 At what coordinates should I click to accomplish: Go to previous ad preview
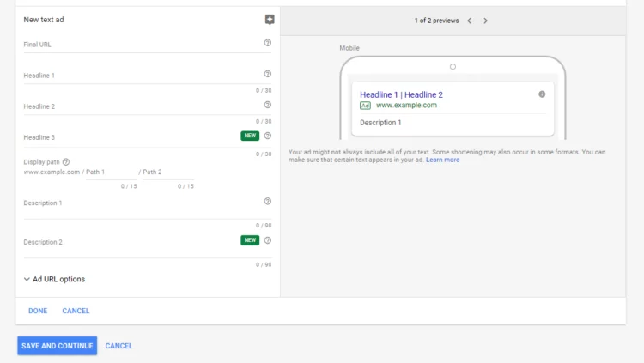(469, 21)
